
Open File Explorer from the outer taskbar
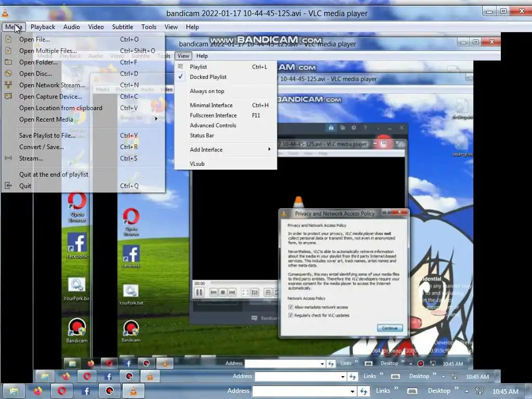click(x=14, y=391)
